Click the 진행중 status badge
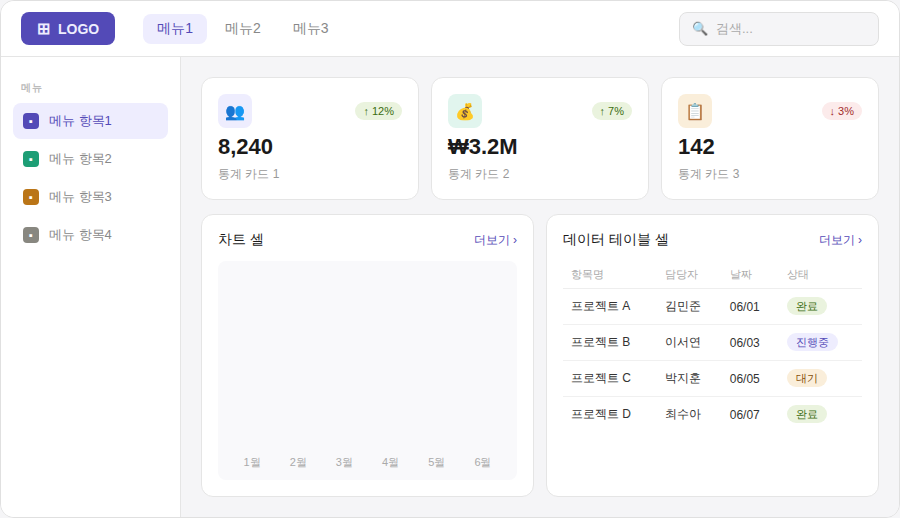 pos(812,342)
